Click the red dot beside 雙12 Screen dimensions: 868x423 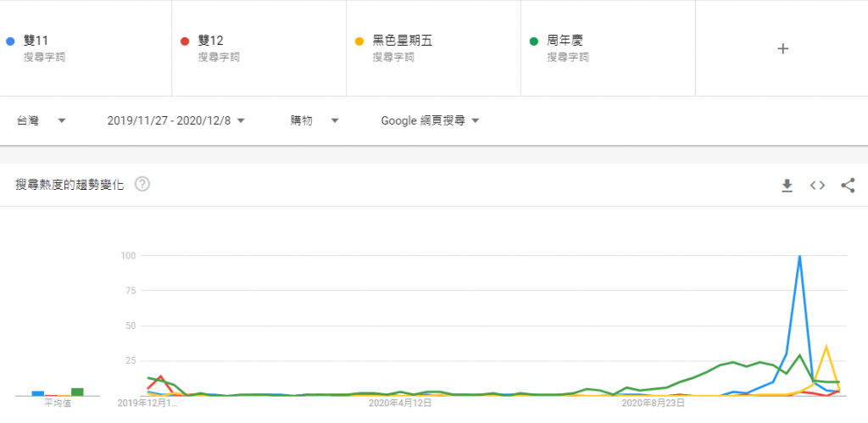[x=184, y=41]
